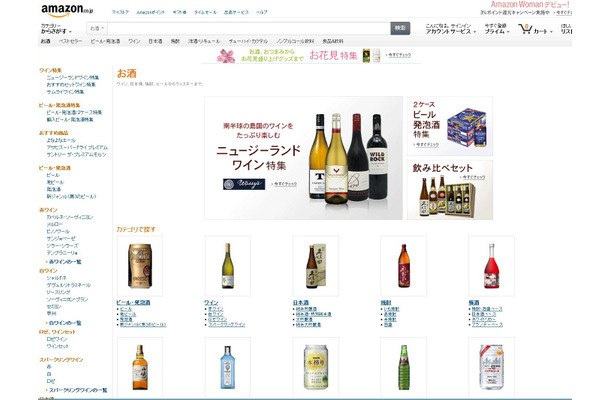Open the 日本酒 category heading link
The image size is (610, 400).
coord(301,303)
